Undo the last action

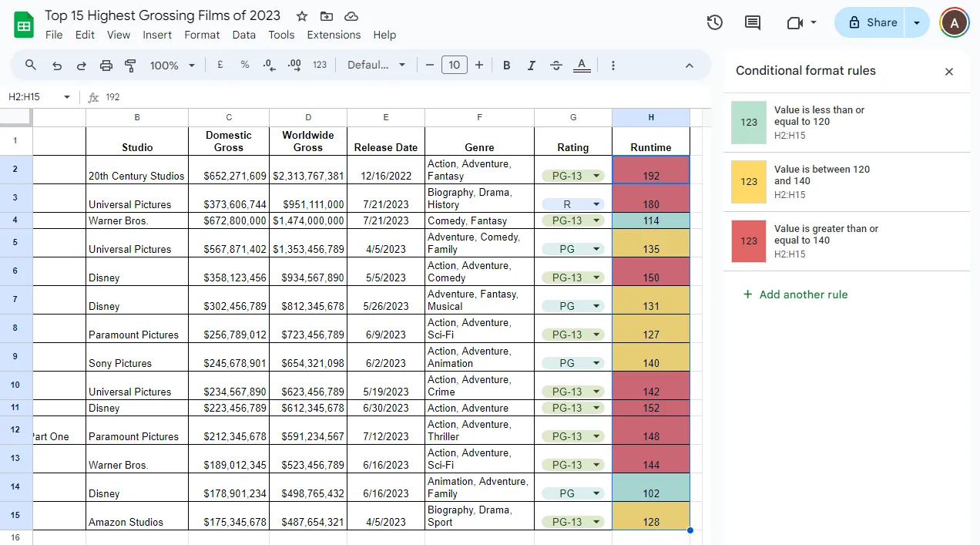(57, 66)
